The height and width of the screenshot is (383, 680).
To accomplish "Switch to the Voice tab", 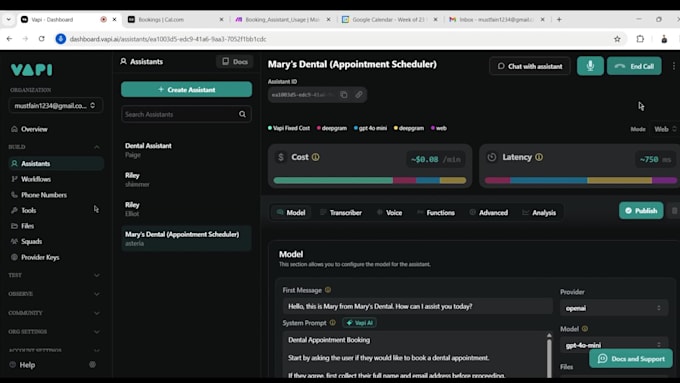I will 389,213.
